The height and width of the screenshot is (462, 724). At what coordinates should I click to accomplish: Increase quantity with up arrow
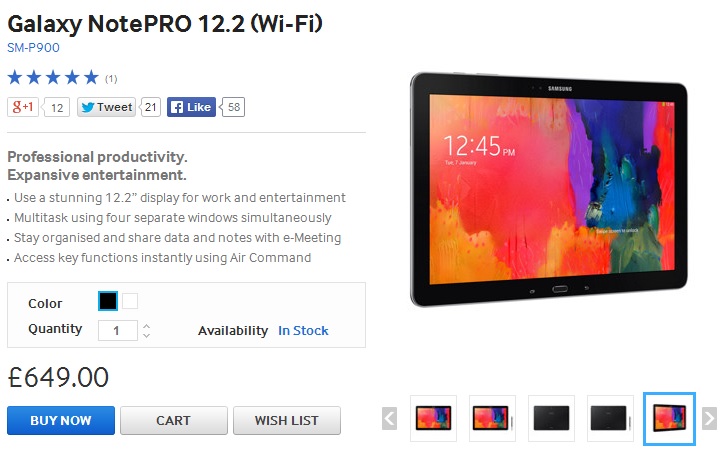pyautogui.click(x=146, y=326)
